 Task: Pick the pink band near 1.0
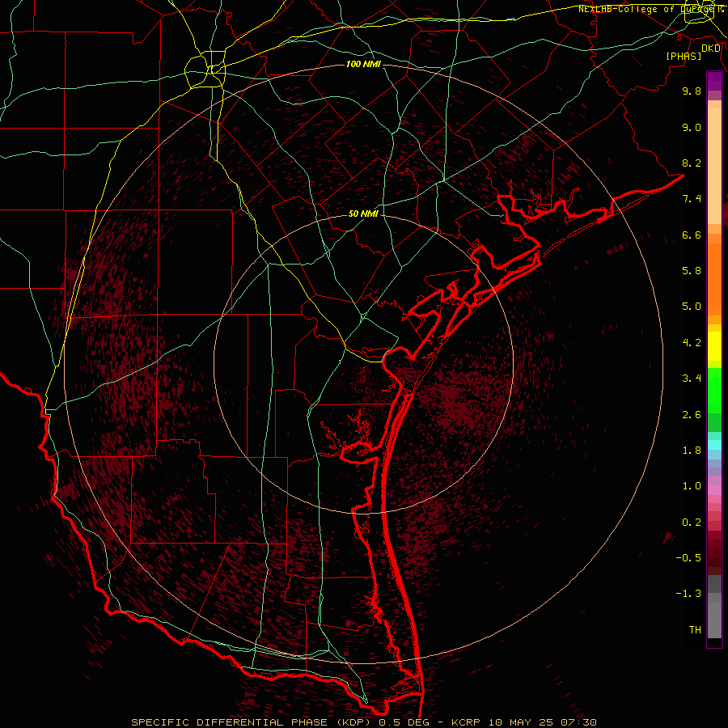pos(714,490)
